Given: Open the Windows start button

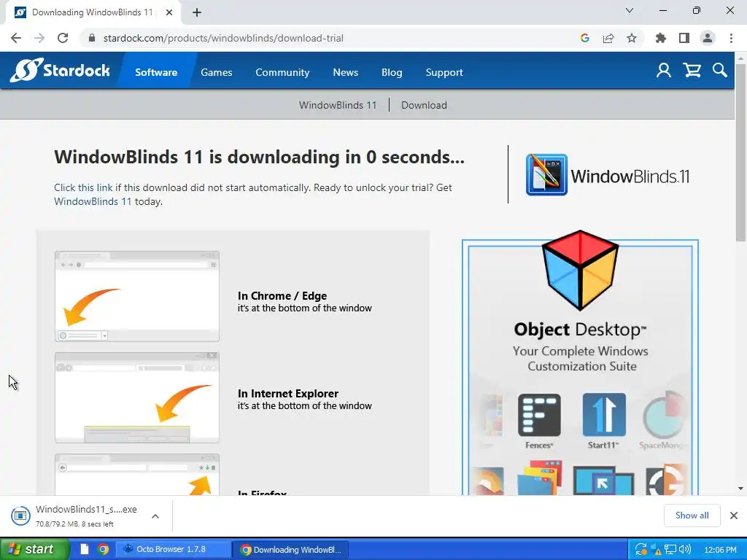Looking at the screenshot, I should point(34,549).
